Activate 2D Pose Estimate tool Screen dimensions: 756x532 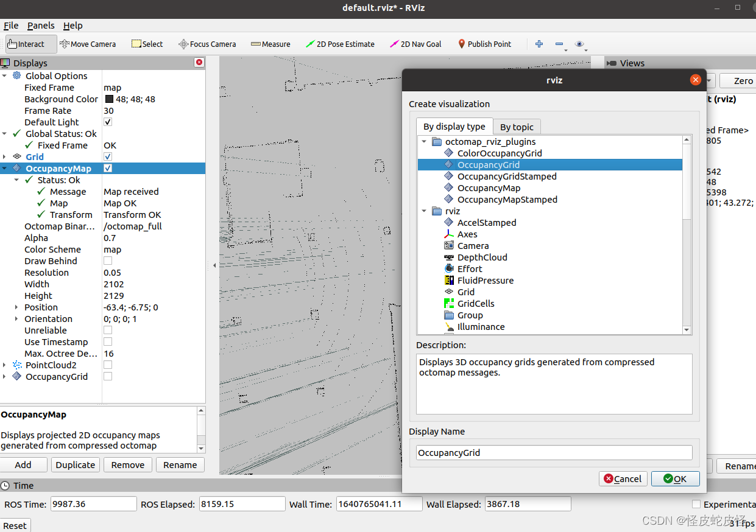pos(340,44)
